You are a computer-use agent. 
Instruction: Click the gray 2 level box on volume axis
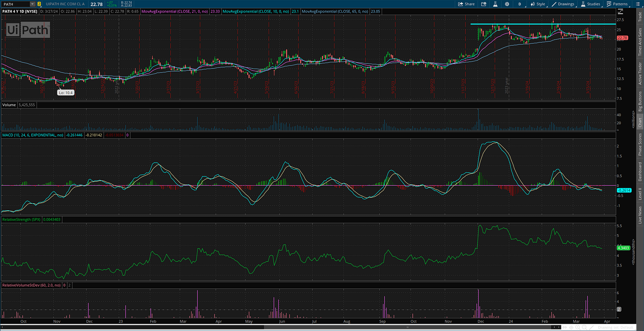pyautogui.click(x=620, y=309)
